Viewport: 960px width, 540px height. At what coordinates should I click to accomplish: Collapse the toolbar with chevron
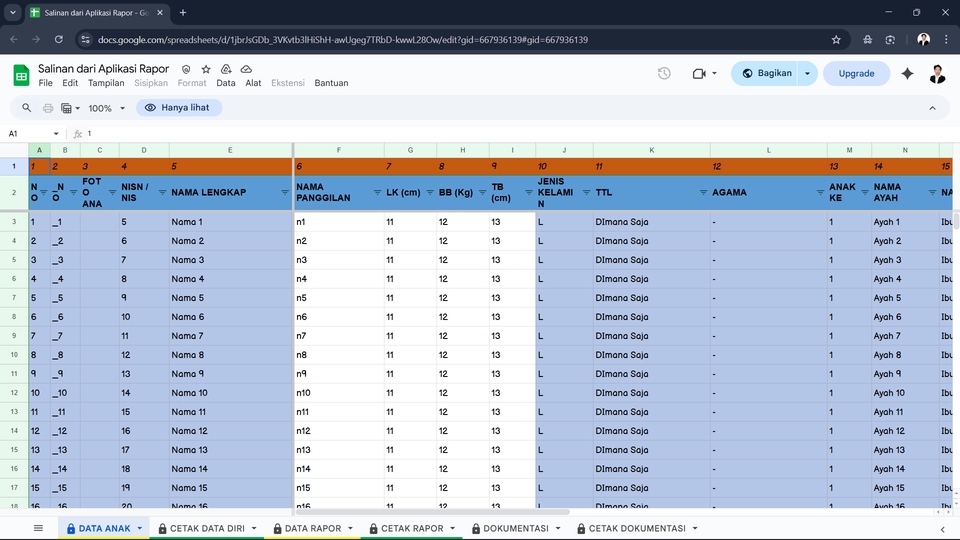[932, 108]
